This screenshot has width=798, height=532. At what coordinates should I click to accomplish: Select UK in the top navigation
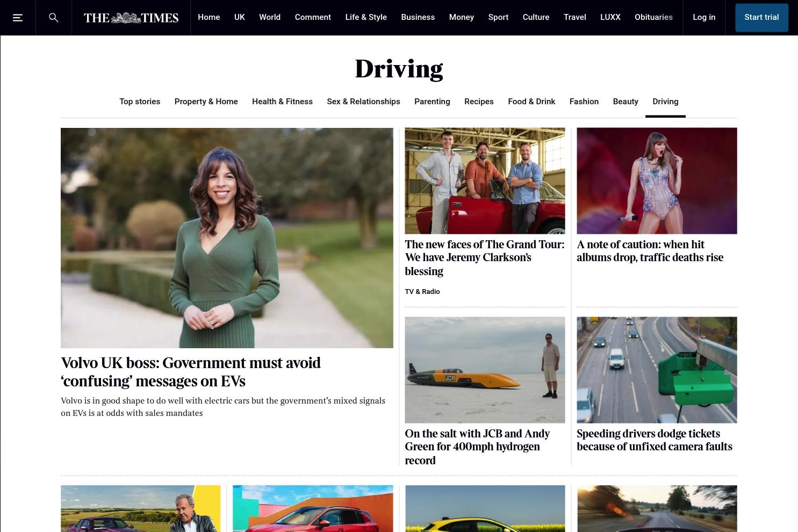(x=240, y=17)
